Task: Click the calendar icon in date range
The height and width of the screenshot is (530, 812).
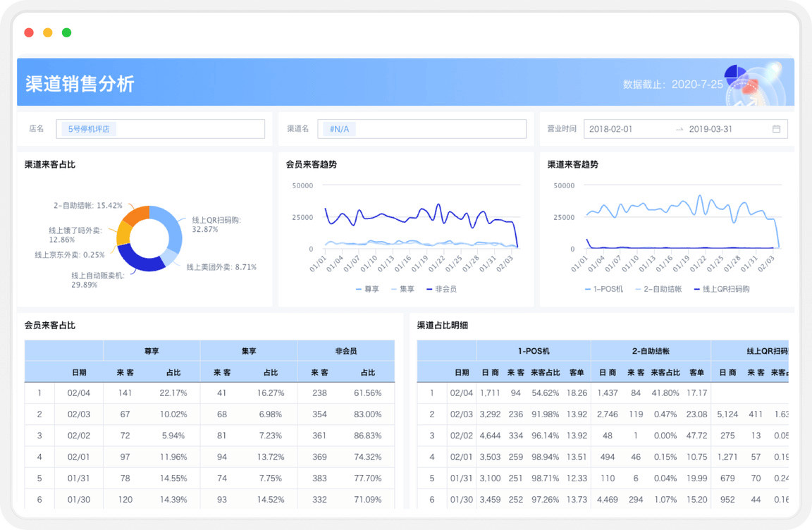Action: (776, 129)
